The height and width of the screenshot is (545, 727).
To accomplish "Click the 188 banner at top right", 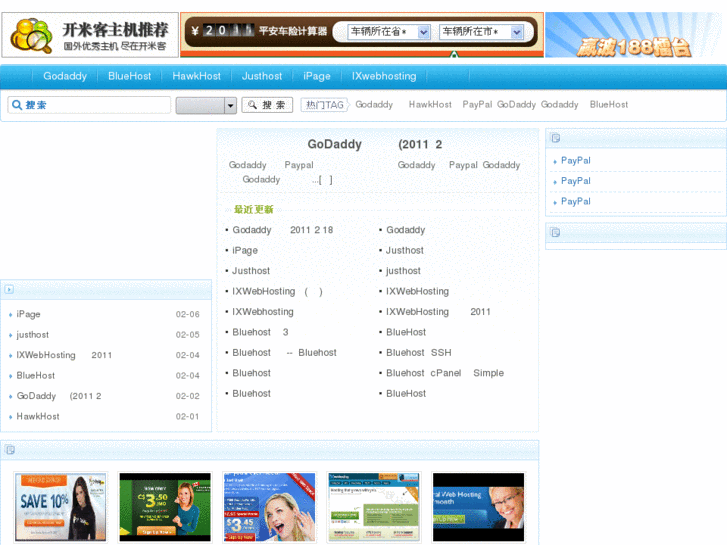I will click(x=635, y=35).
